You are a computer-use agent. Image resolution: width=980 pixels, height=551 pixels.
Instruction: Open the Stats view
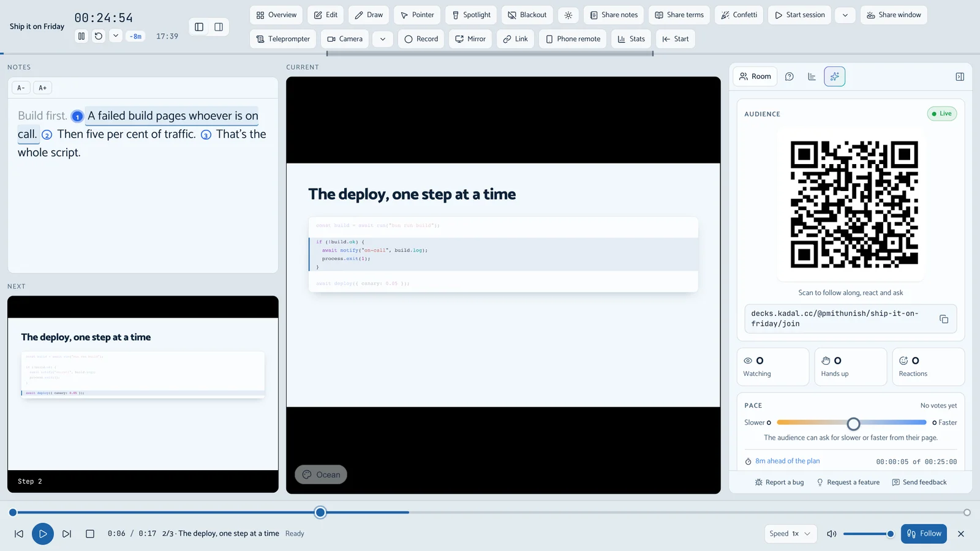[631, 39]
